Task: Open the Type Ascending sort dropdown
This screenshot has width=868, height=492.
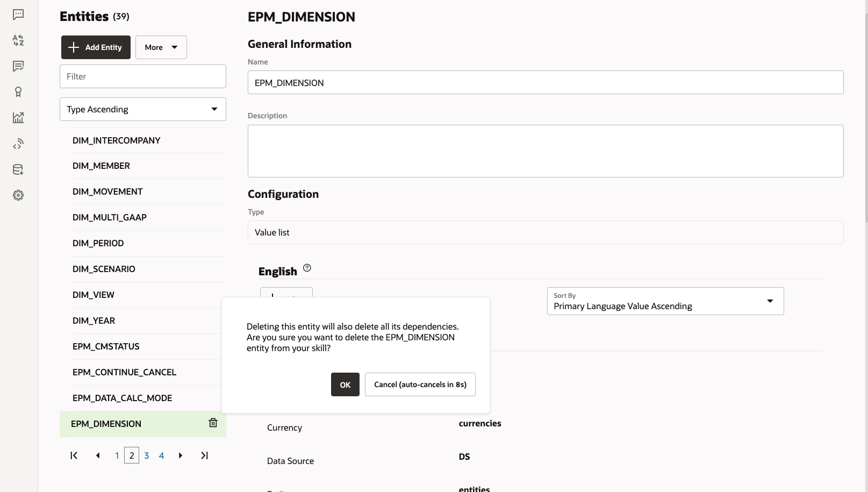Action: point(142,109)
